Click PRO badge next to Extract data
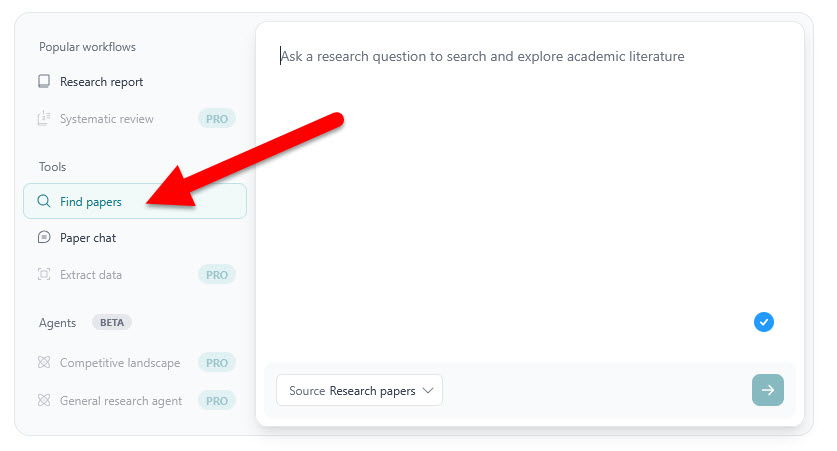The width and height of the screenshot is (837, 451). pyautogui.click(x=217, y=275)
